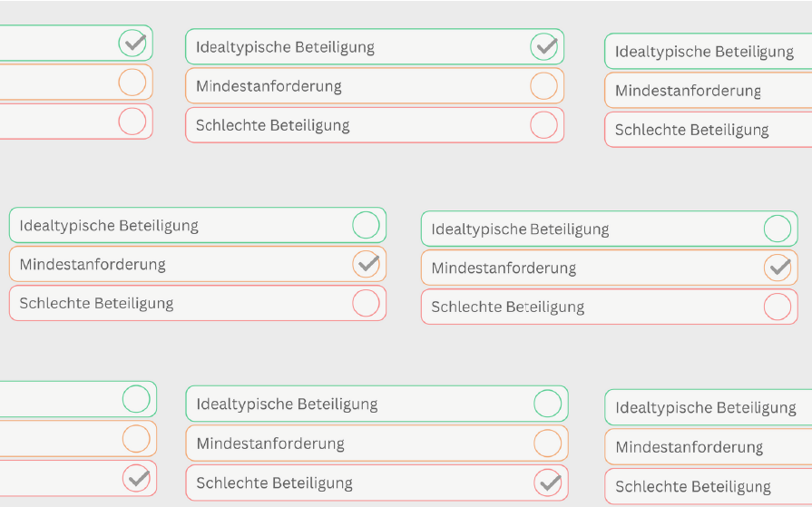Select Idealtypische Beteiligung green circle in bottom-center group
This screenshot has height=507, width=812.
point(548,404)
